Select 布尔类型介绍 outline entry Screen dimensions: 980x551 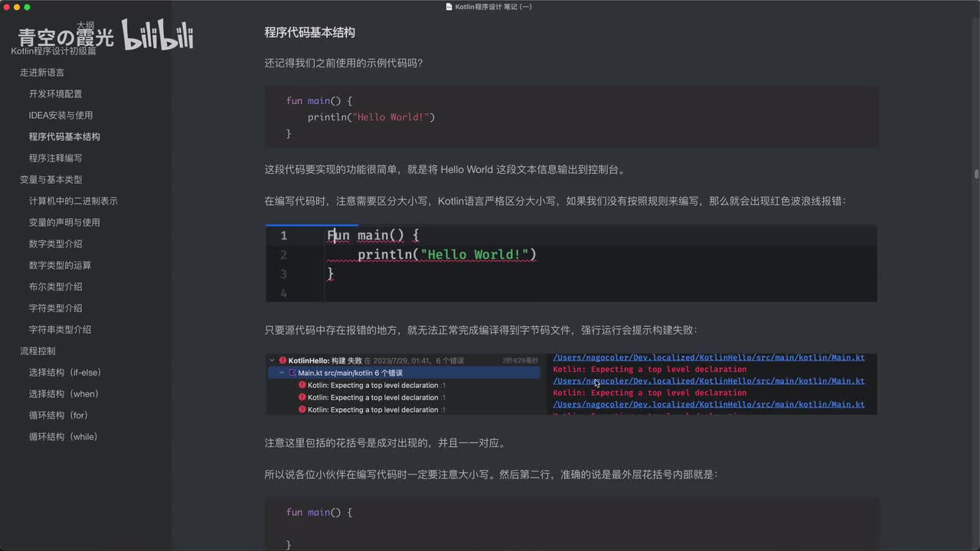coord(55,287)
